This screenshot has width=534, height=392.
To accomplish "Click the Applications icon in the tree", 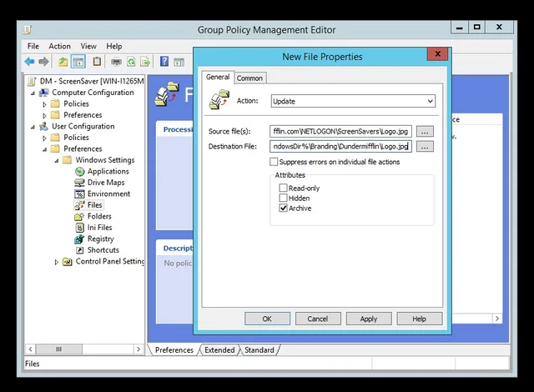I will (80, 171).
